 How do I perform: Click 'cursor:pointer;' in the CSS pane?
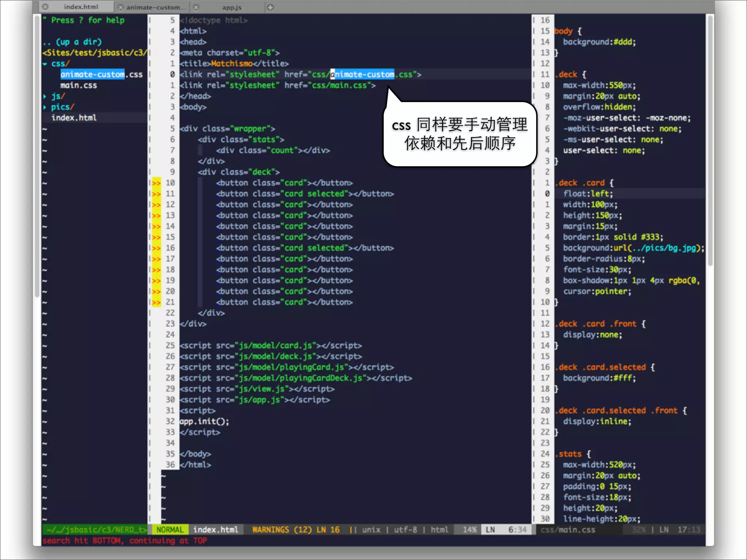pyautogui.click(x=597, y=291)
